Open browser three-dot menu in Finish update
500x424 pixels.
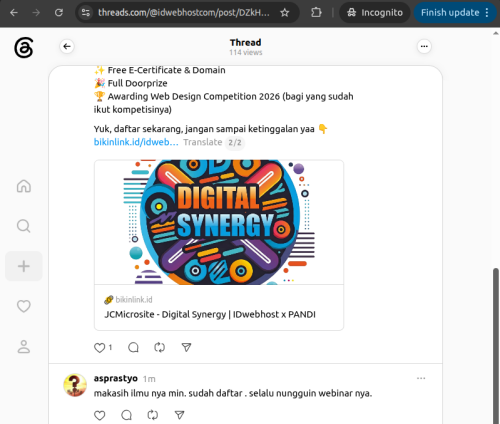pyautogui.click(x=487, y=13)
